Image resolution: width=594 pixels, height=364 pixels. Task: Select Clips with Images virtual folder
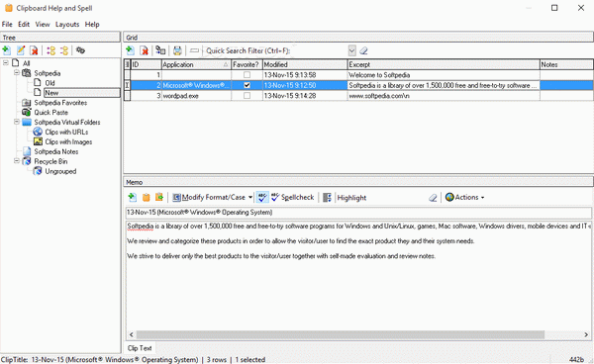[x=68, y=141]
